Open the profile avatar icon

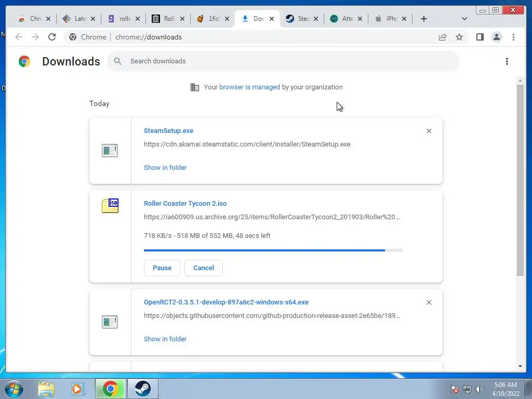coord(496,37)
